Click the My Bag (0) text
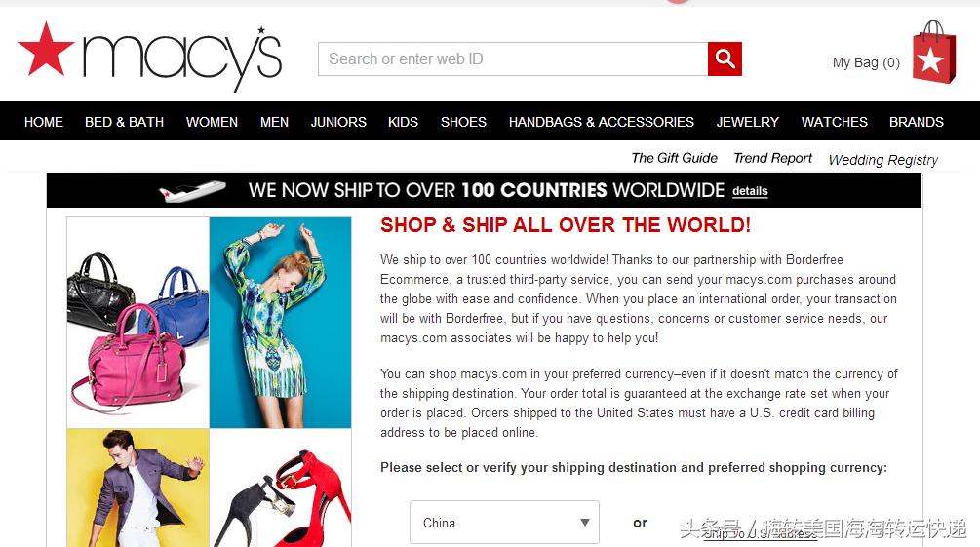The width and height of the screenshot is (980, 547). point(866,62)
